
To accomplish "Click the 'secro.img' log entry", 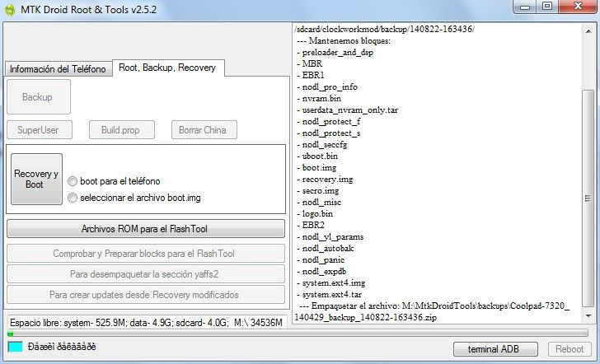I will point(317,190).
